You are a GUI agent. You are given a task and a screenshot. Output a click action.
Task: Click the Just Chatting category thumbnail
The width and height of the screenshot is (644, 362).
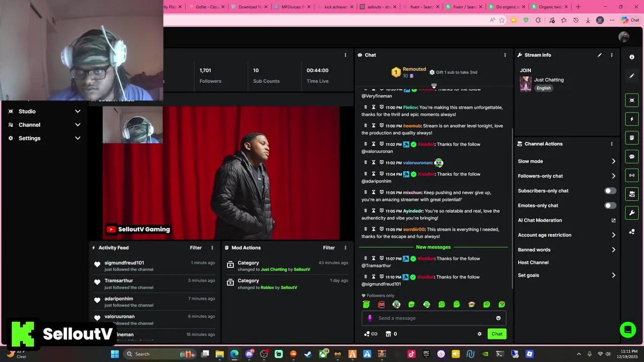pos(525,84)
